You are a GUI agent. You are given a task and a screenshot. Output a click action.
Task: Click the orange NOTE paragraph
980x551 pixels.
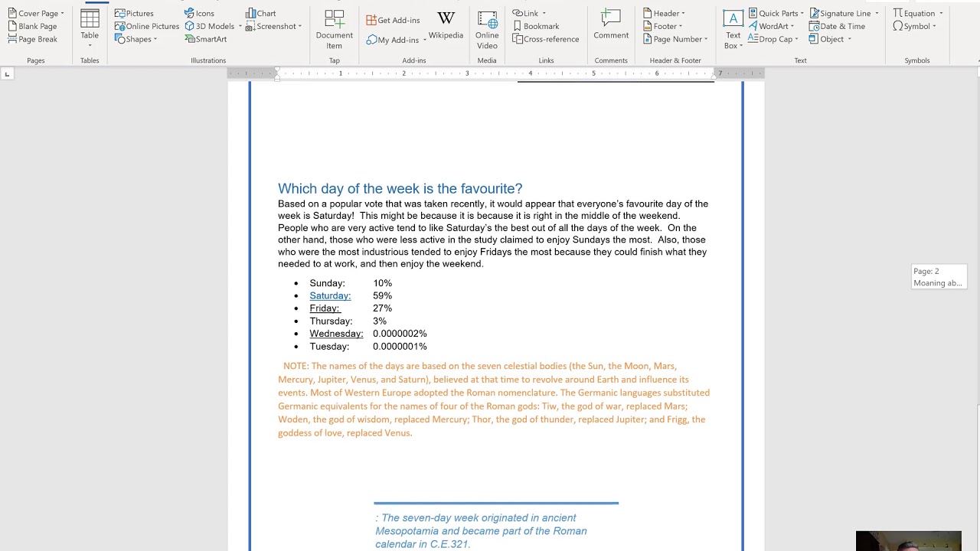(494, 399)
